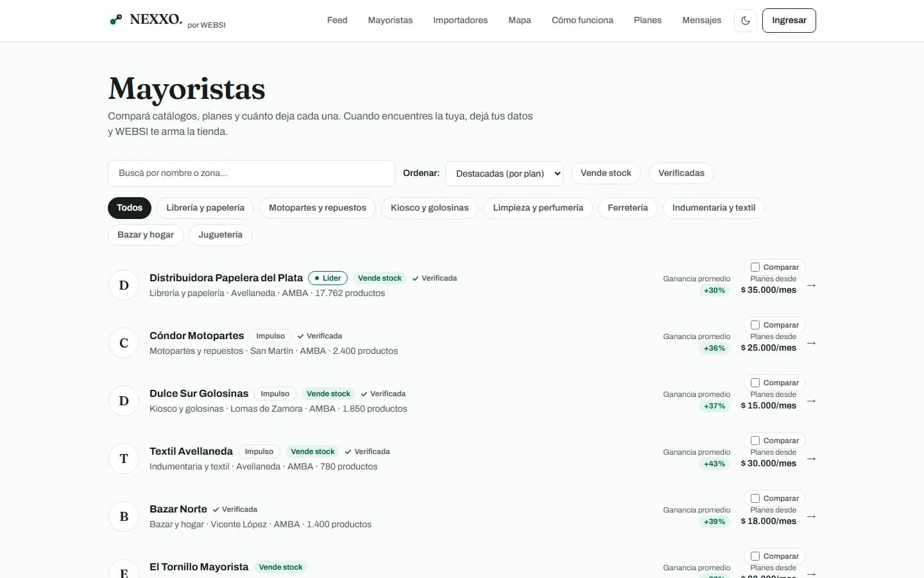Viewport: 924px width, 578px height.
Task: Open Cóndor Motopartes wholesaler name
Action: click(x=197, y=336)
